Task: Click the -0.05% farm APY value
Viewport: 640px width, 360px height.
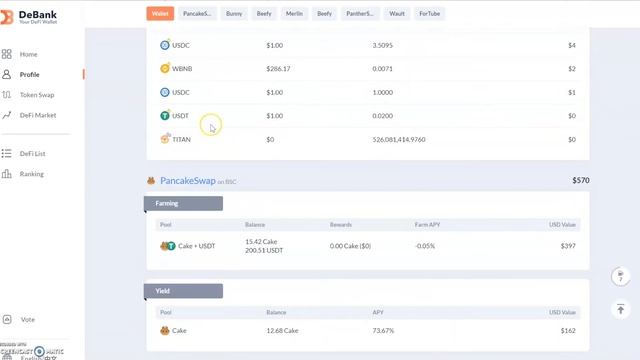Action: [x=425, y=246]
